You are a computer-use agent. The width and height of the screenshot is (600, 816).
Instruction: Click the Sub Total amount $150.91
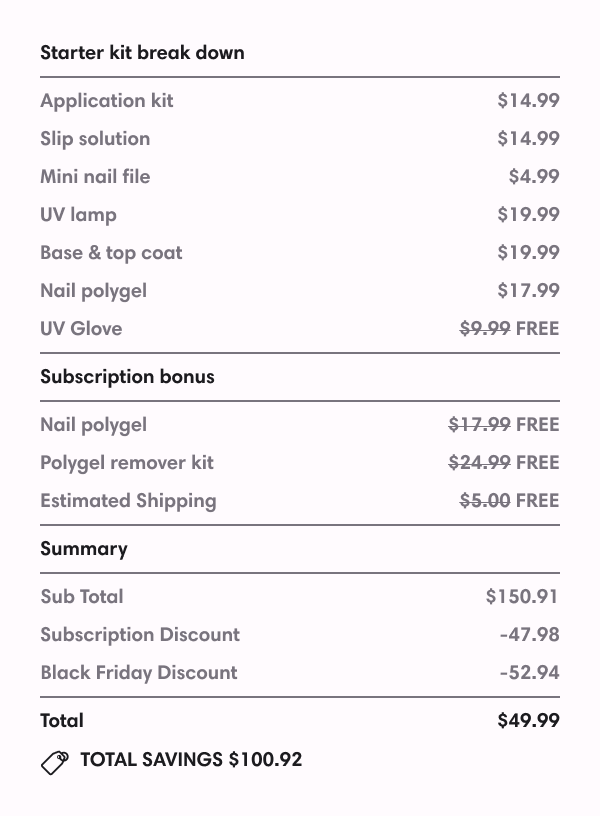point(522,597)
